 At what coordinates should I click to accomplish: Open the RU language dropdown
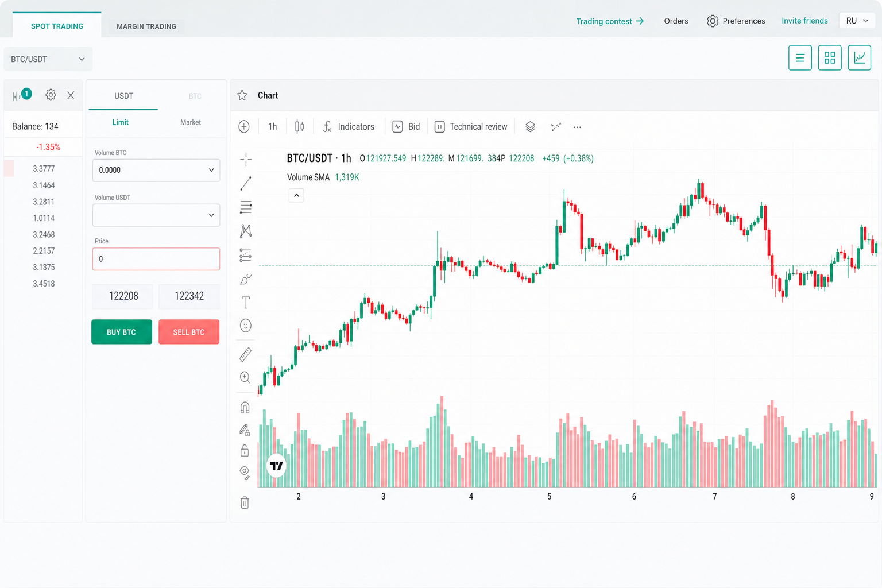click(x=857, y=21)
